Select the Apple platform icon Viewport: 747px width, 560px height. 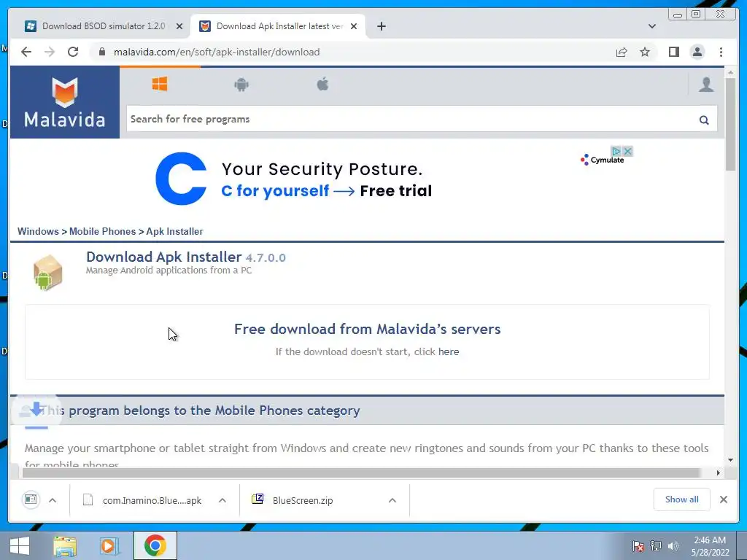click(323, 85)
